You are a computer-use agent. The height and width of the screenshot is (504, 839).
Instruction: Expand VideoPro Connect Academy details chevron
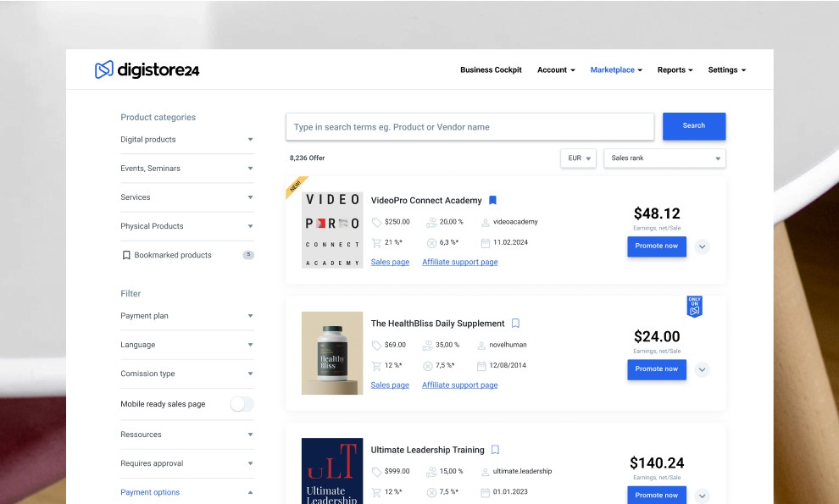point(702,246)
